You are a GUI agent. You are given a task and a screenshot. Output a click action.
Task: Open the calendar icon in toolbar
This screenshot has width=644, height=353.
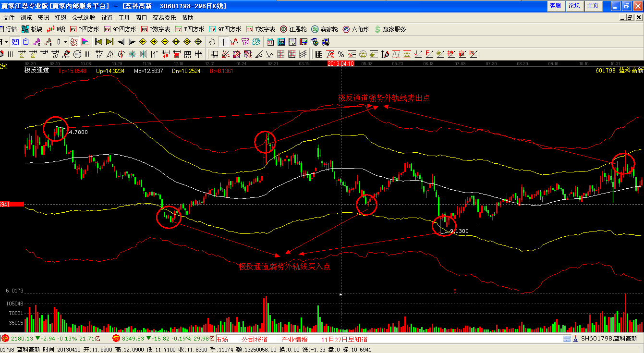pos(270,42)
